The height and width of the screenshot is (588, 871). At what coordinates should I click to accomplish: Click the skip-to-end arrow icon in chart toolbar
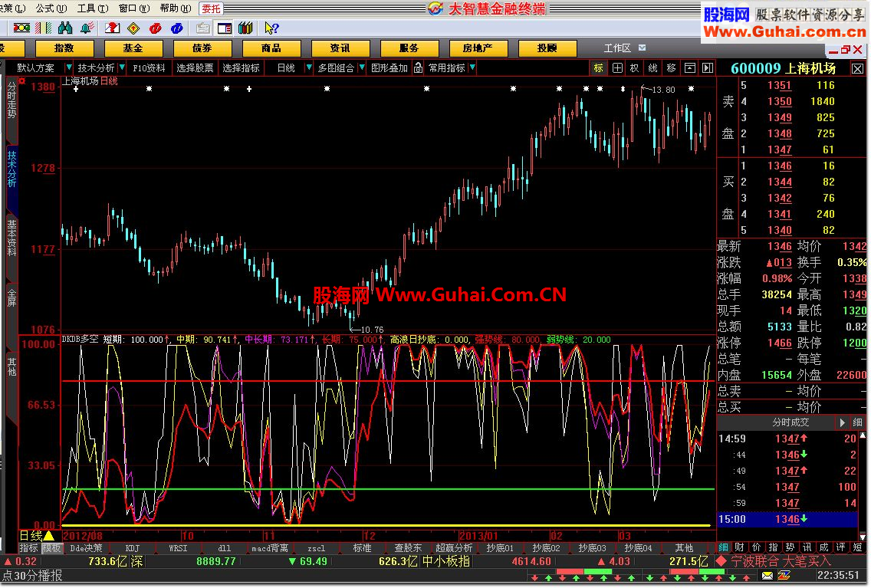coord(708,67)
